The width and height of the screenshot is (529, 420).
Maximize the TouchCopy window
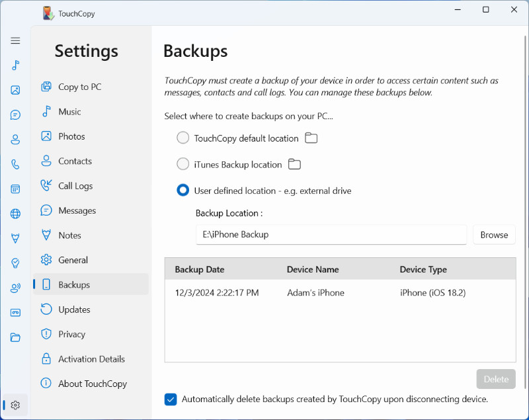coord(486,9)
